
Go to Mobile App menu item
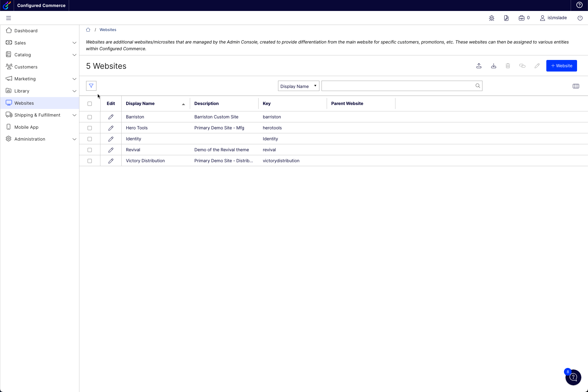click(x=26, y=127)
